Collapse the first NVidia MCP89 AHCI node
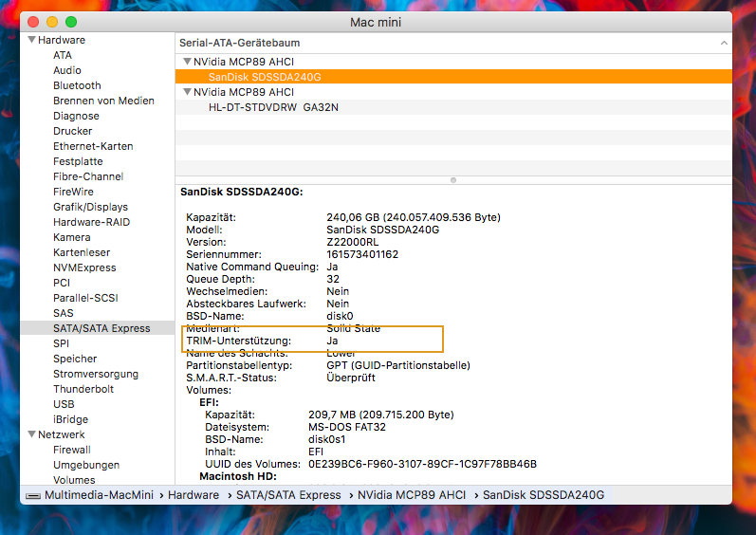 [187, 62]
